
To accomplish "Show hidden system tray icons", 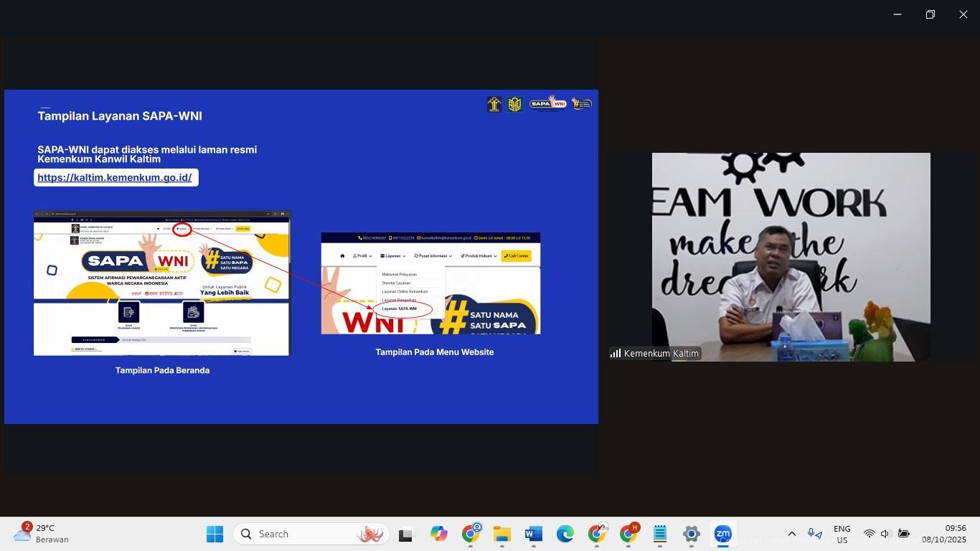I will (x=791, y=534).
